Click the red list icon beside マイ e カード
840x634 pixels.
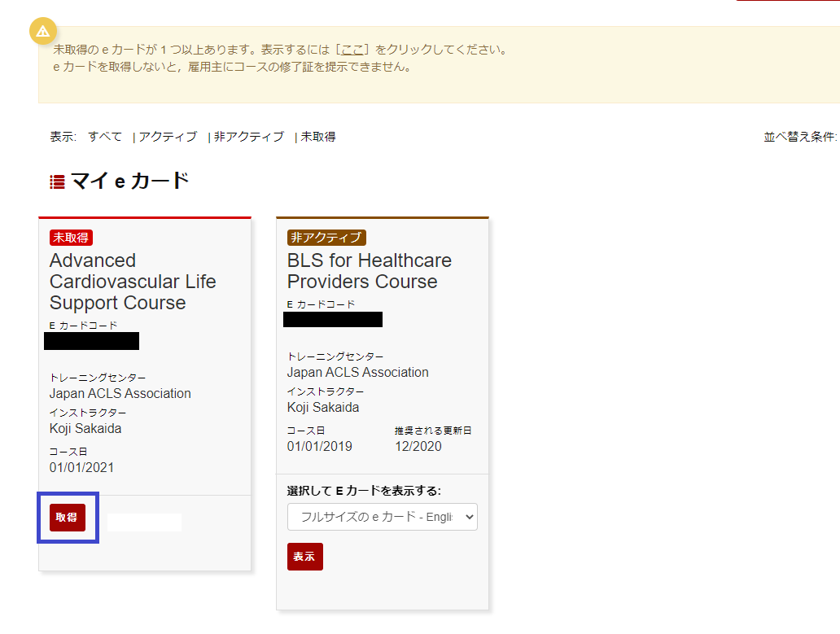click(x=57, y=181)
